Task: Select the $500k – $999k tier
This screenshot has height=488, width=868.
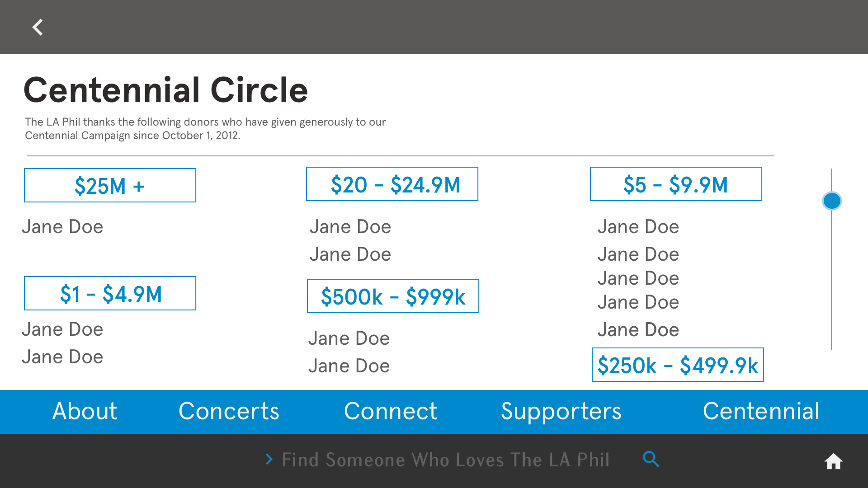Action: pos(393,296)
